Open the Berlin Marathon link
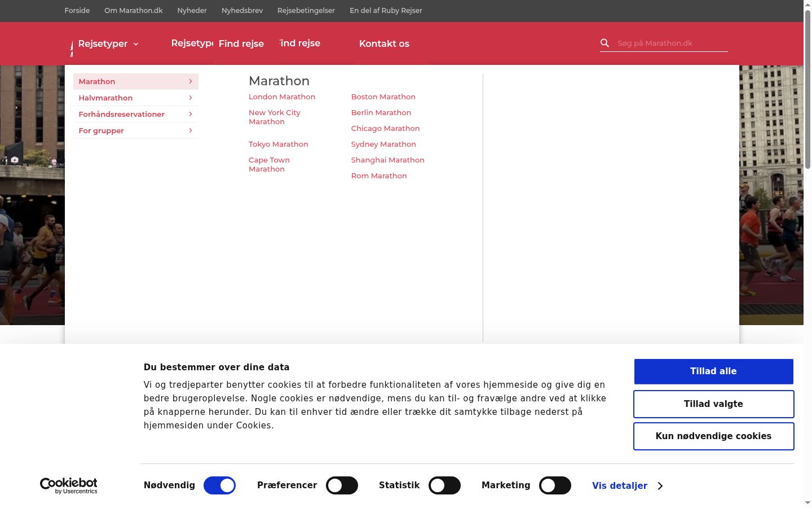The height and width of the screenshot is (508, 812). (381, 112)
